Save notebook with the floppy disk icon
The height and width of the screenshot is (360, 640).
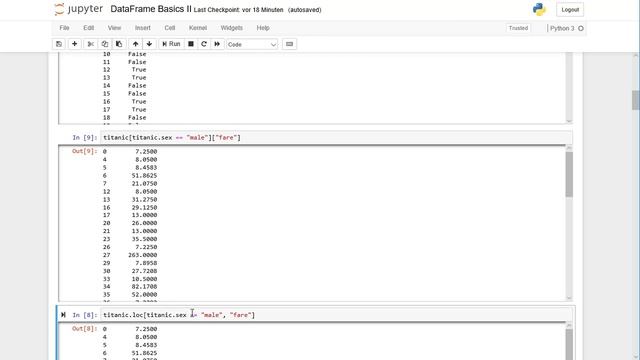[x=59, y=44]
